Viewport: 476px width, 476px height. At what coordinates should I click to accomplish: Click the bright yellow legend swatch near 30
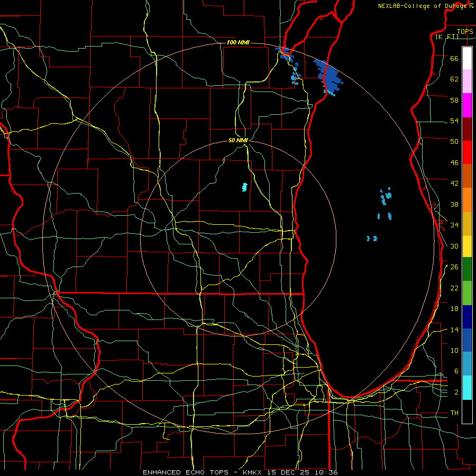click(x=467, y=246)
